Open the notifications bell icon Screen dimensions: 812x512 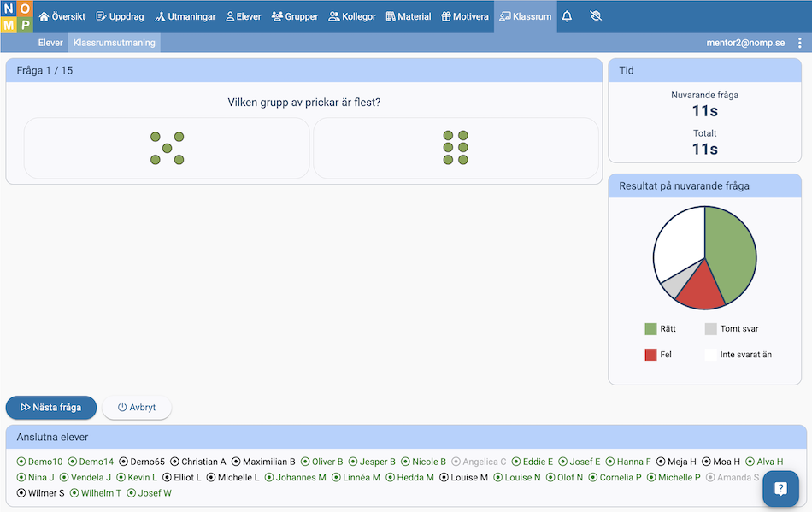(567, 16)
